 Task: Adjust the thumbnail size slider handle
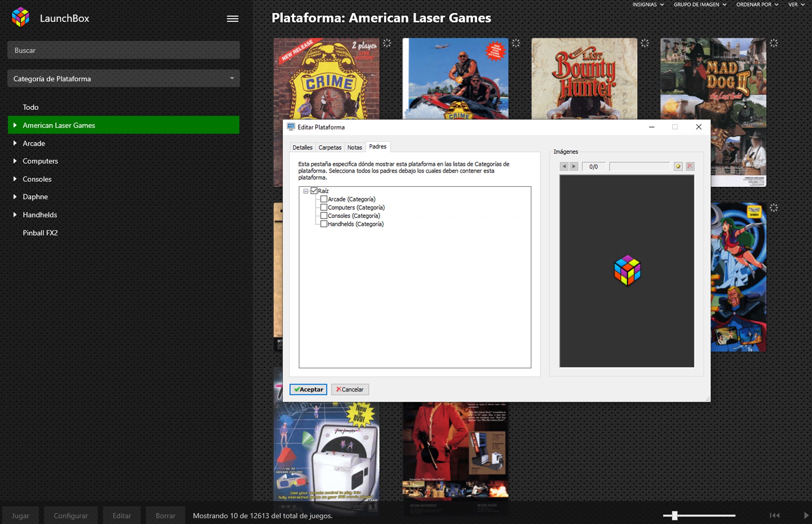(675, 515)
